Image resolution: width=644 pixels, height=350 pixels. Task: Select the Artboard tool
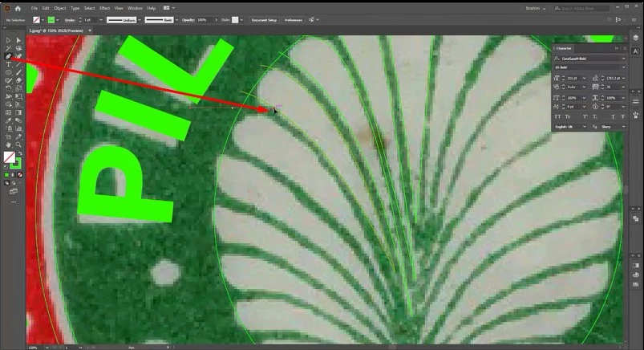[x=8, y=136]
